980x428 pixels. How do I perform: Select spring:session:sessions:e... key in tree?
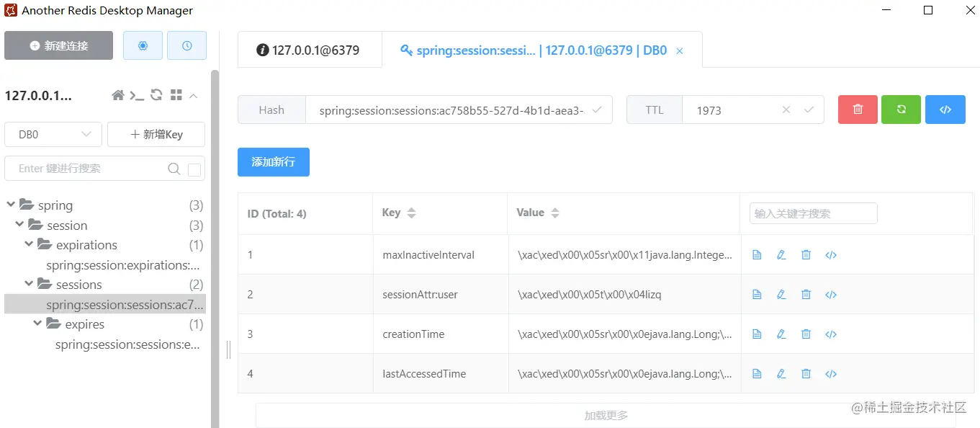(x=127, y=344)
